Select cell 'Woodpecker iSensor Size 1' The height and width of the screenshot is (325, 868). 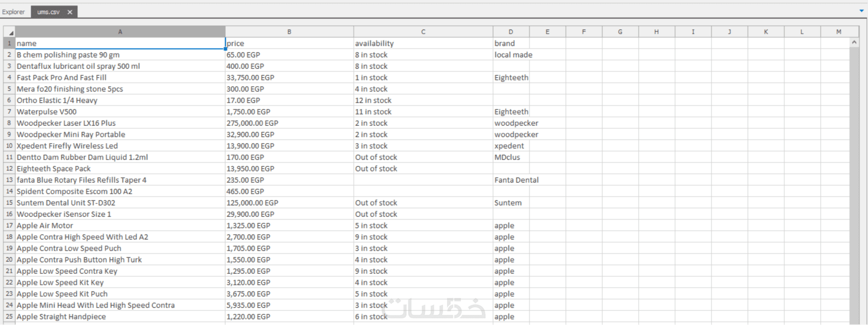120,214
